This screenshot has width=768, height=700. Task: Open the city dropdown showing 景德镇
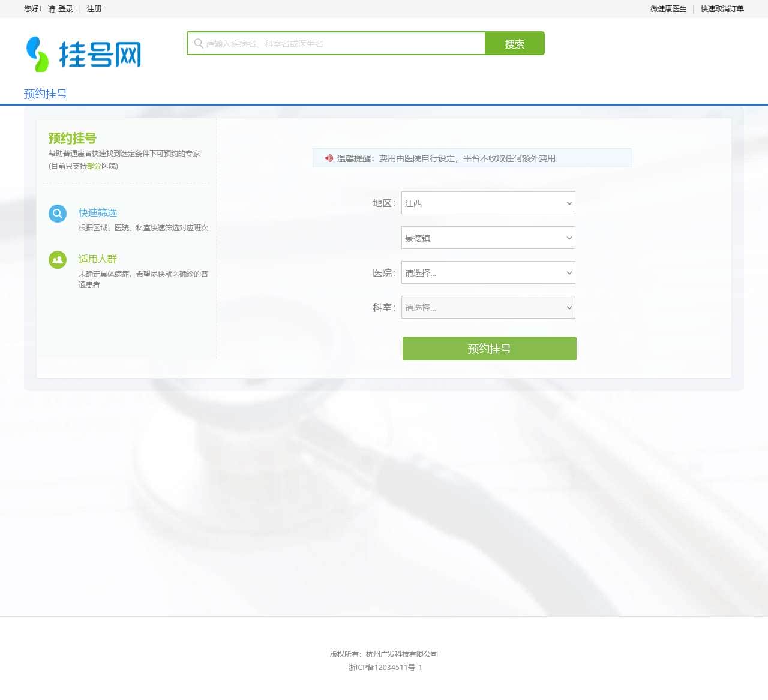pos(487,238)
